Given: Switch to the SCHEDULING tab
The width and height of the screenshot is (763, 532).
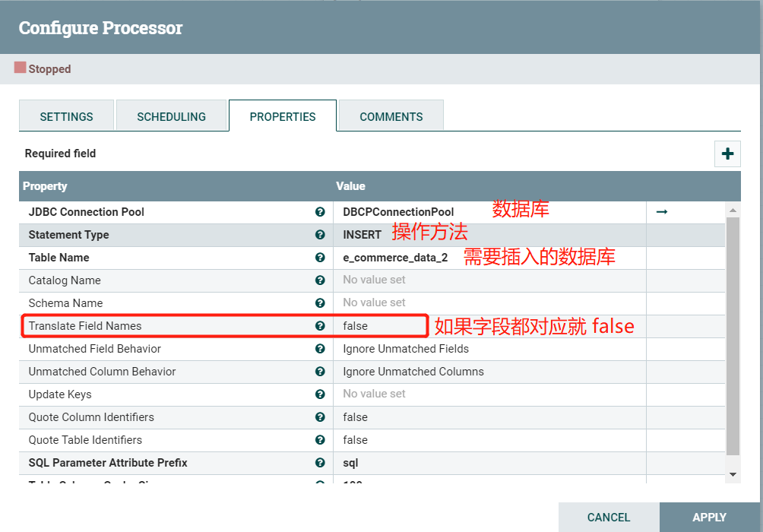Looking at the screenshot, I should click(x=171, y=116).
